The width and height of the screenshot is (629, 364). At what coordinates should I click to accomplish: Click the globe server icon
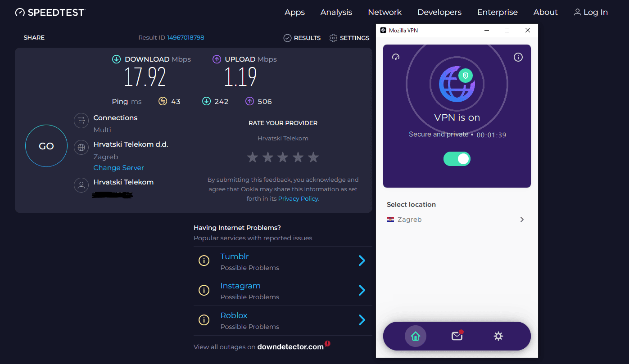point(81,147)
